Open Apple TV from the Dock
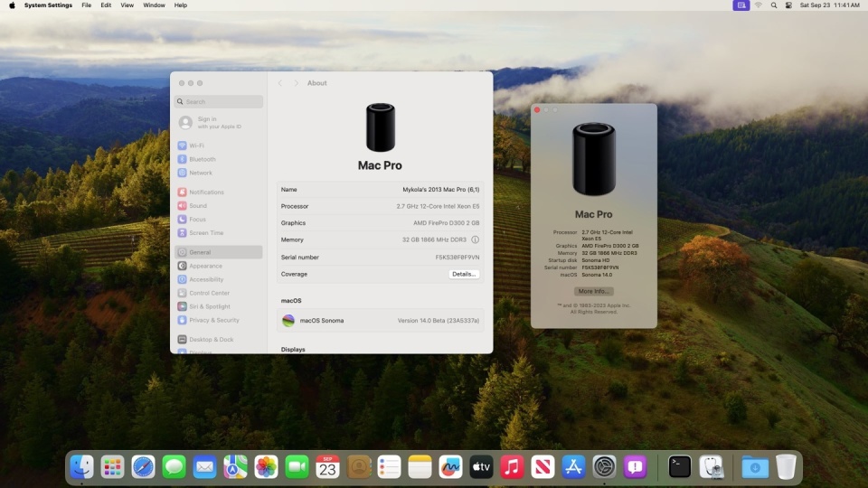868x488 pixels. click(482, 467)
